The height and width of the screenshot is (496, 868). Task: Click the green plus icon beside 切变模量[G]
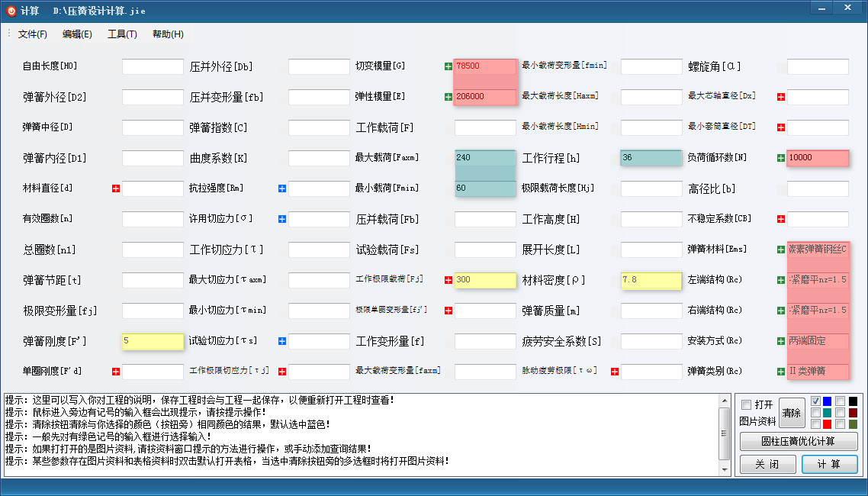coord(448,66)
